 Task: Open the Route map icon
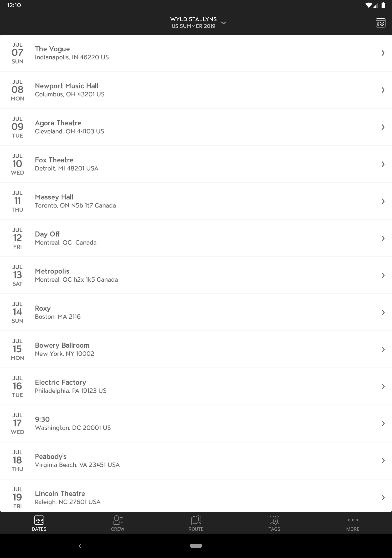coord(196,520)
